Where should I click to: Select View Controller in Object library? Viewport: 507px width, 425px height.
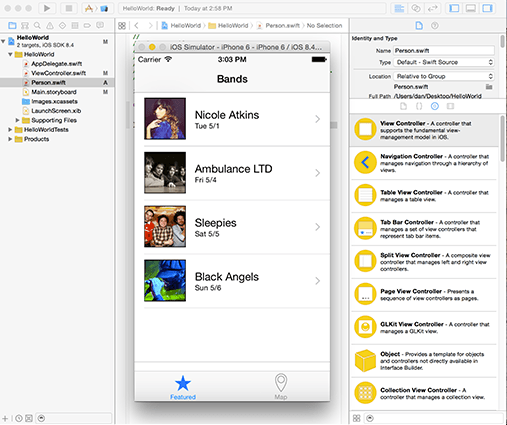tap(424, 130)
